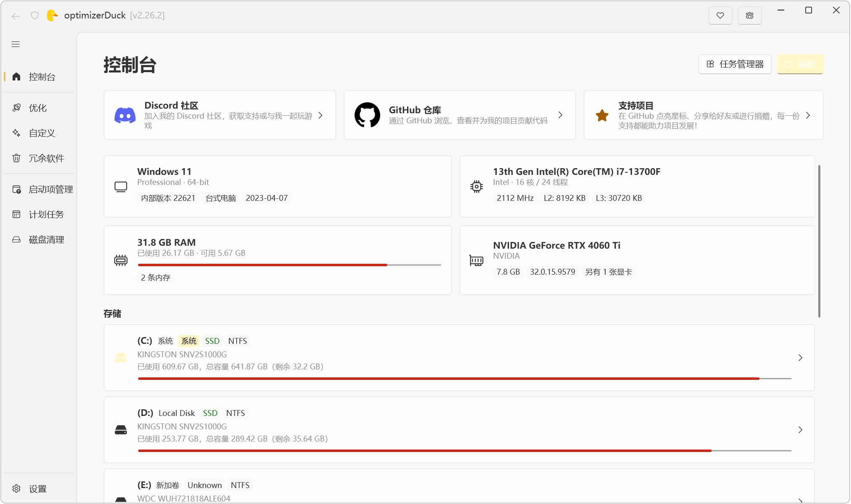
Task: Click the SSD tag on D: drive
Action: (x=210, y=413)
